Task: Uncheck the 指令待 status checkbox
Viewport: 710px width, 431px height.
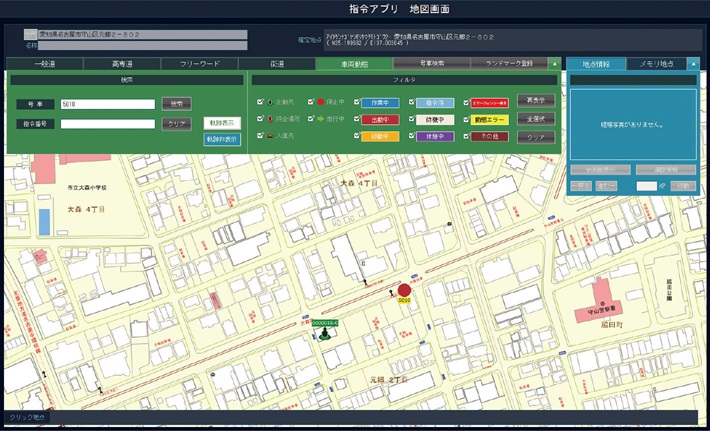Action: point(412,102)
